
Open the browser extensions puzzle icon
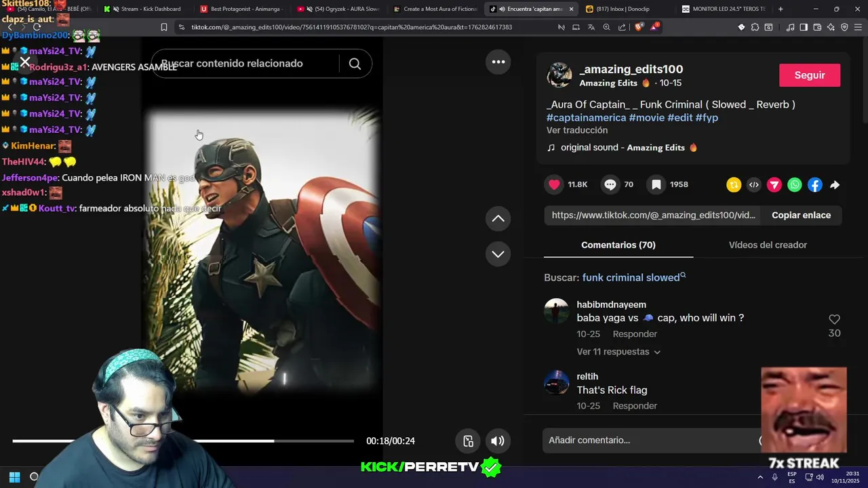point(755,27)
